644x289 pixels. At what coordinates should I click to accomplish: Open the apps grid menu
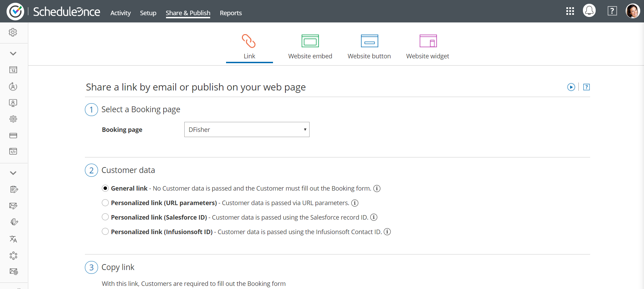click(570, 11)
